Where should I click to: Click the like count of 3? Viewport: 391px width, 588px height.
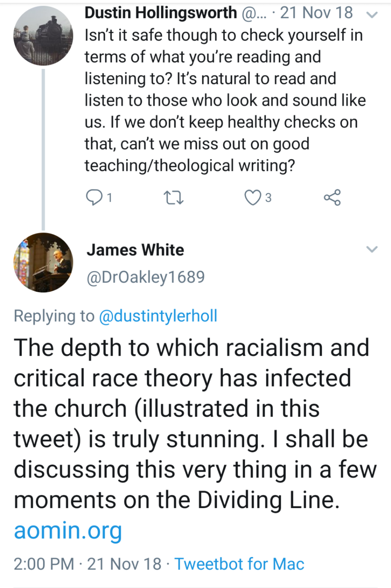[x=268, y=198]
